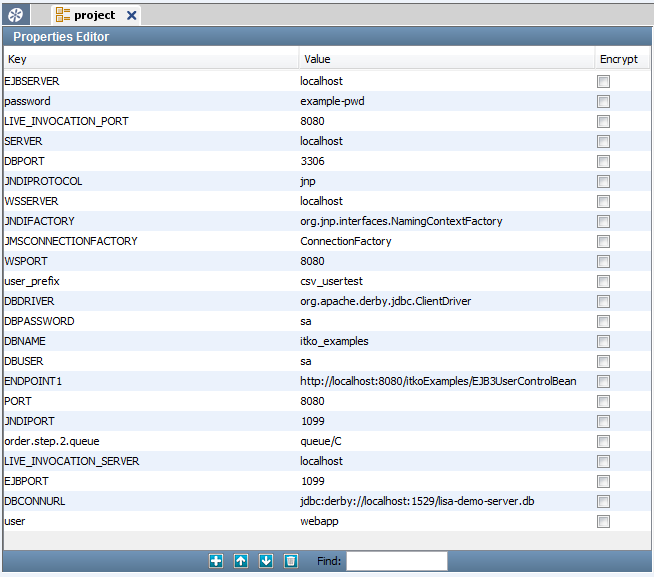654x577 pixels.
Task: Enable Encrypt for LIVE_INVOCATION_PORT
Action: (x=603, y=121)
